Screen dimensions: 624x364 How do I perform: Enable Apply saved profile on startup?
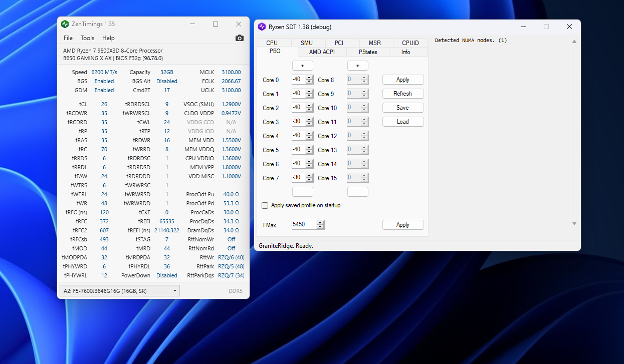265,205
